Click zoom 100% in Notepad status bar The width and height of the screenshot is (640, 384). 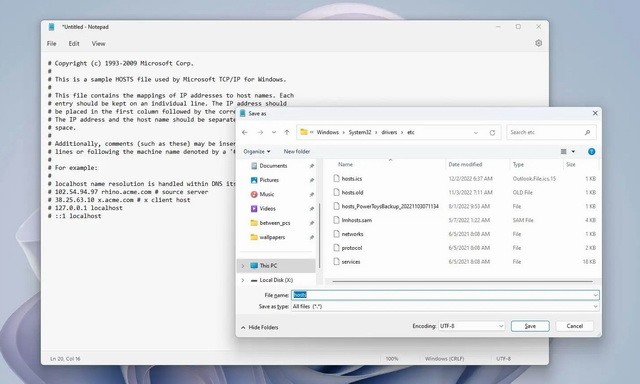[392, 359]
